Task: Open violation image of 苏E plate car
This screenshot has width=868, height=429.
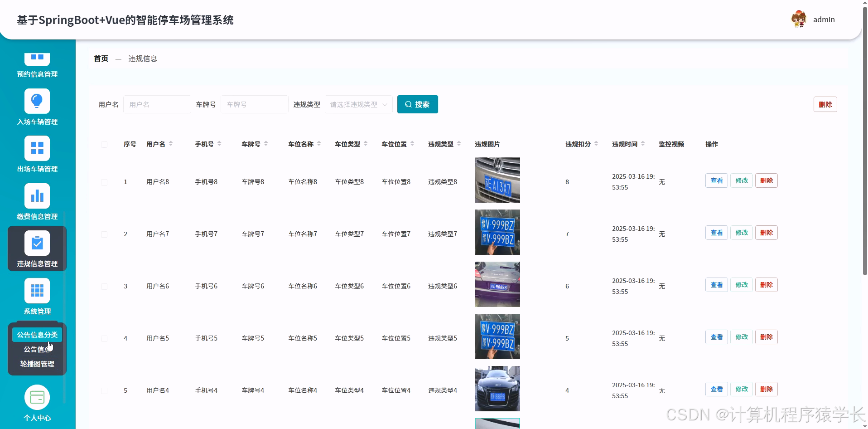Action: coord(497,180)
